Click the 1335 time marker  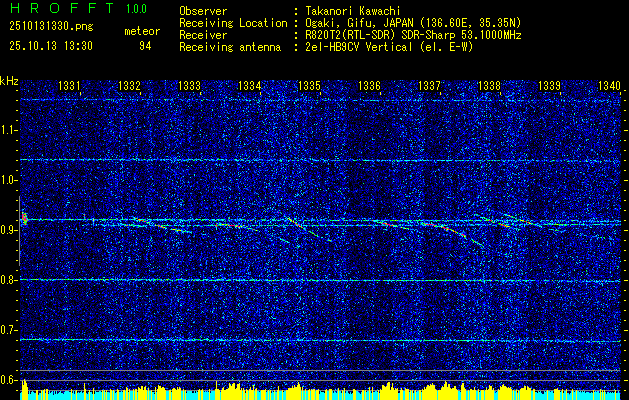tap(309, 86)
